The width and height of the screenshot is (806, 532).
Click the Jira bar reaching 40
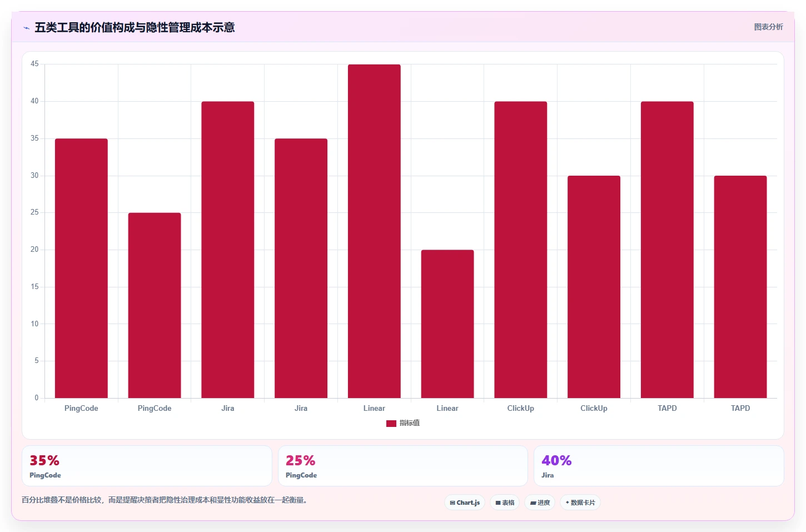pos(228,250)
